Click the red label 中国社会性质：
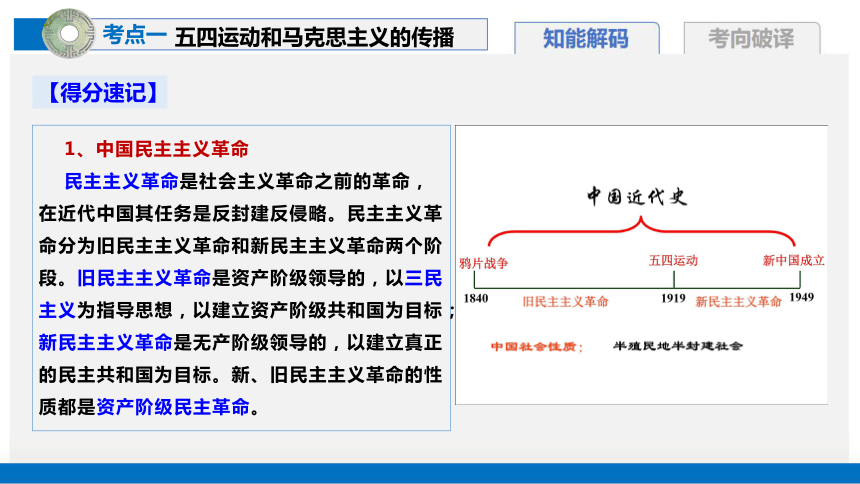Viewport: 860px width, 484px height. click(x=537, y=346)
